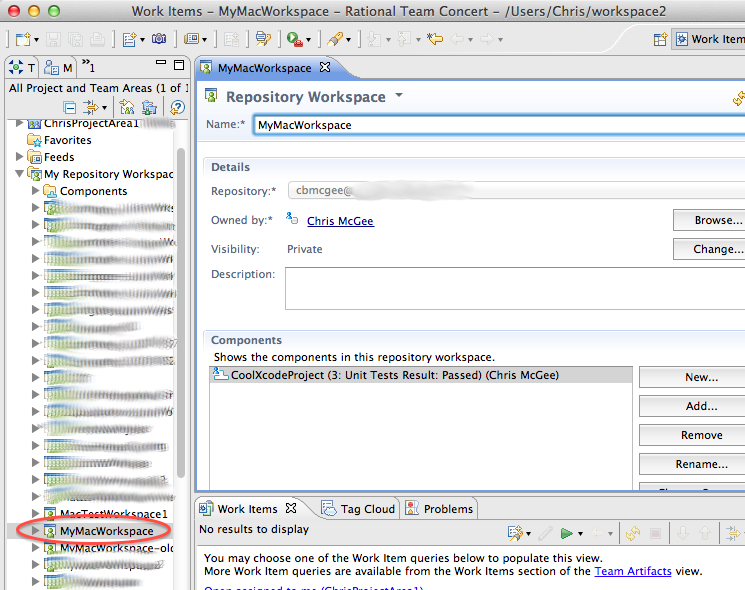The height and width of the screenshot is (590, 745).
Task: Click the refresh icon in Repository Workspace header
Action: coord(739,98)
